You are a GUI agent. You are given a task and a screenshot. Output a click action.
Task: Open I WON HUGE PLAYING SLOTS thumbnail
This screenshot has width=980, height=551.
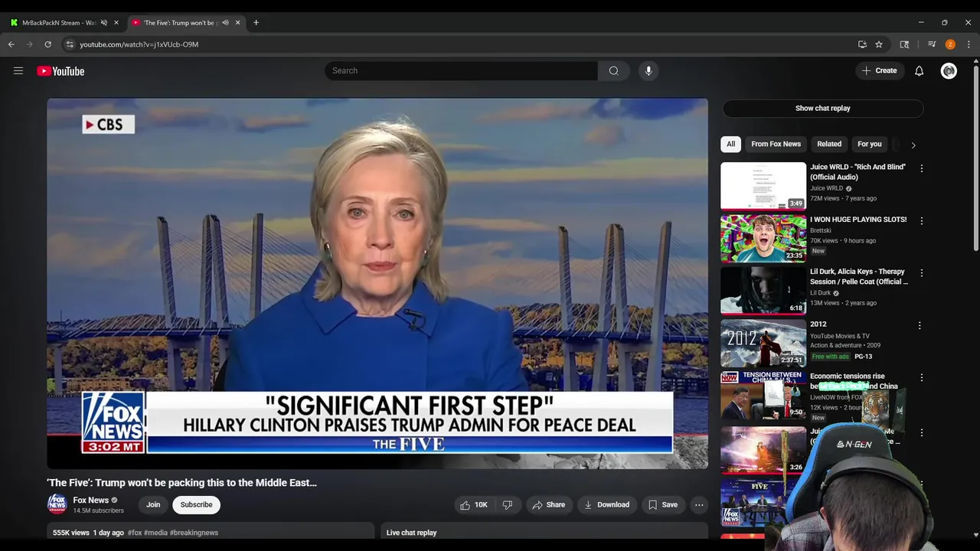[763, 238]
